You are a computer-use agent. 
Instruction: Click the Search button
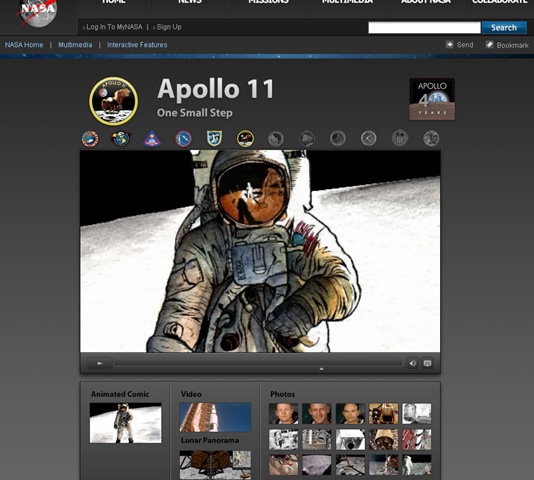coord(504,28)
